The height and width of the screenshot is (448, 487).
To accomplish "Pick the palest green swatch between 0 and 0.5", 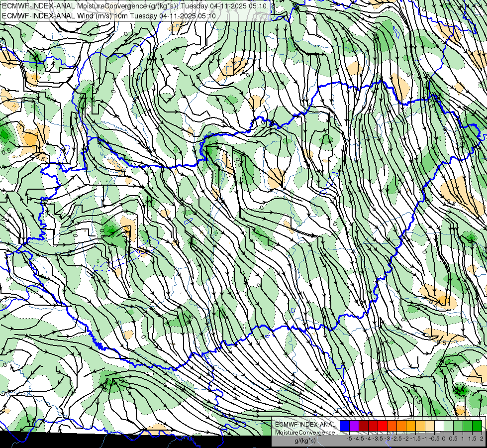I will (x=449, y=426).
